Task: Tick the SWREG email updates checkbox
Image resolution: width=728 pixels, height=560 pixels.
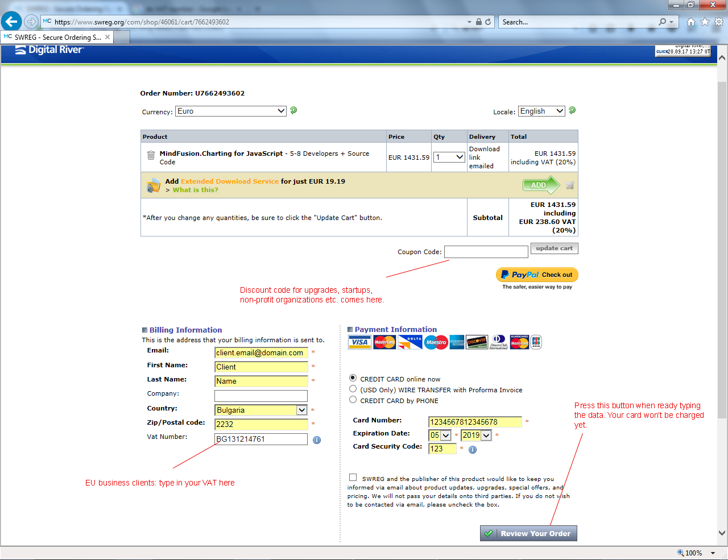Action: point(353,478)
